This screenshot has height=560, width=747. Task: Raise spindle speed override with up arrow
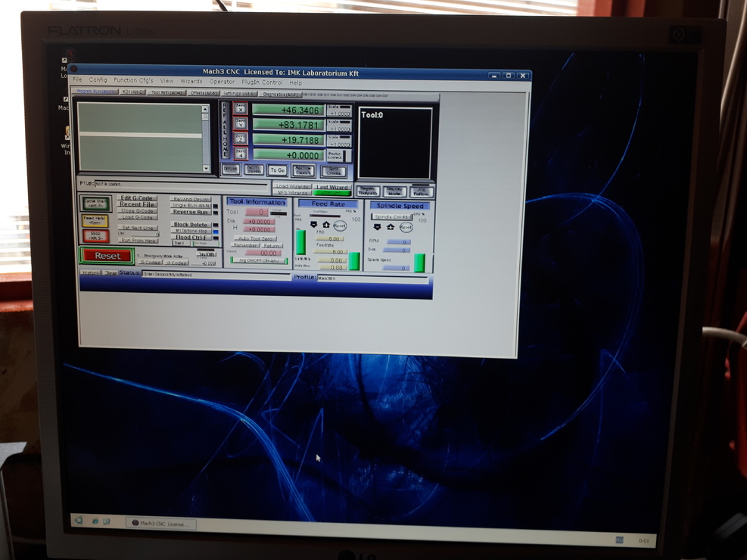coord(391,226)
